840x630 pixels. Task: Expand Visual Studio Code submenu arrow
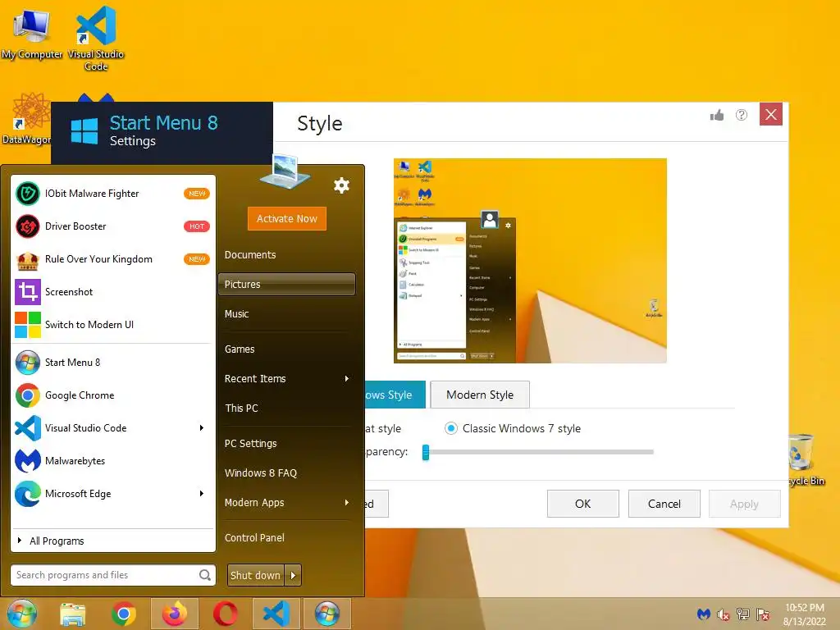pos(202,427)
